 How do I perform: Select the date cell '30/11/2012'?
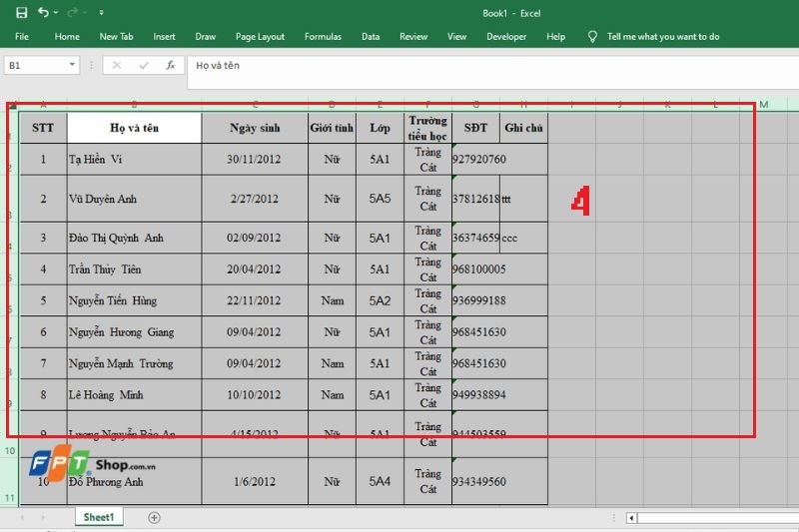click(x=255, y=160)
